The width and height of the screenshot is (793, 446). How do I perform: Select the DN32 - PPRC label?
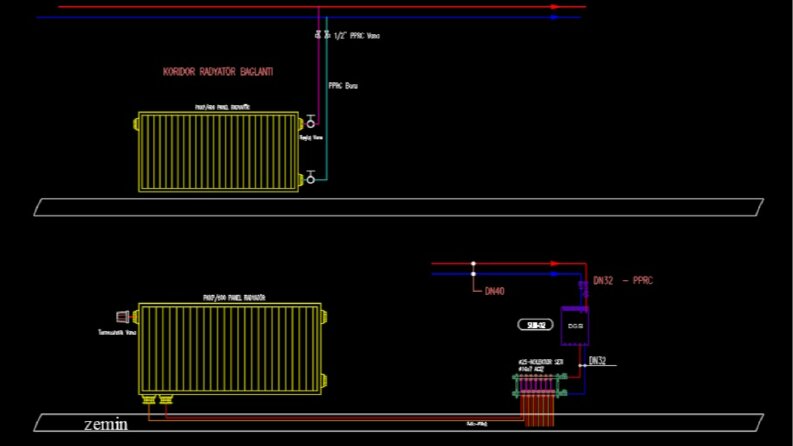tap(623, 281)
